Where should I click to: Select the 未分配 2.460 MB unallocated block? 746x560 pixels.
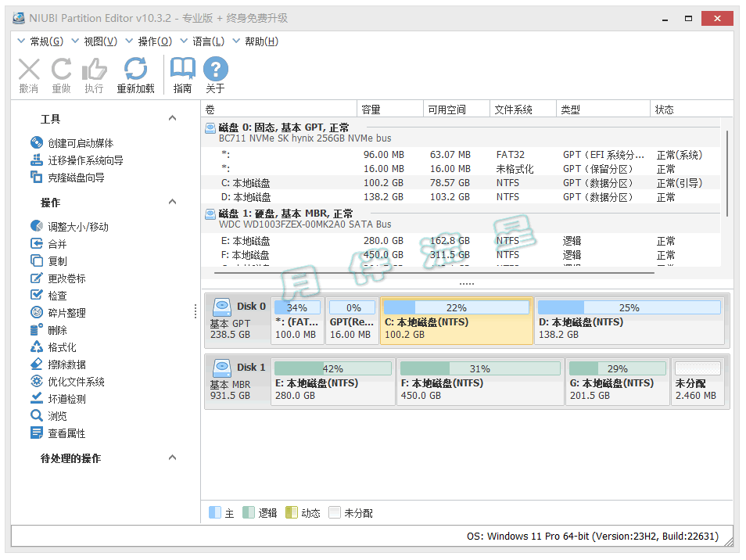698,382
